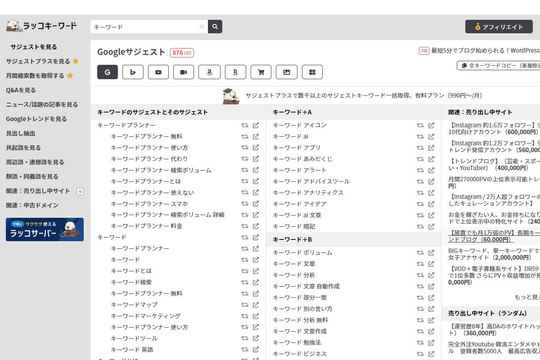Select keyword キーワード 文章作成
The image size is (540, 360).
click(x=300, y=331)
